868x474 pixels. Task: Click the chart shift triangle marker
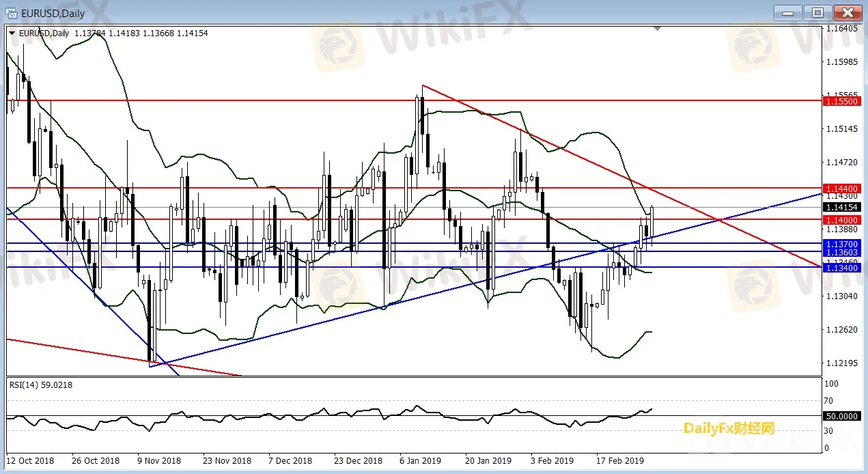point(657,29)
